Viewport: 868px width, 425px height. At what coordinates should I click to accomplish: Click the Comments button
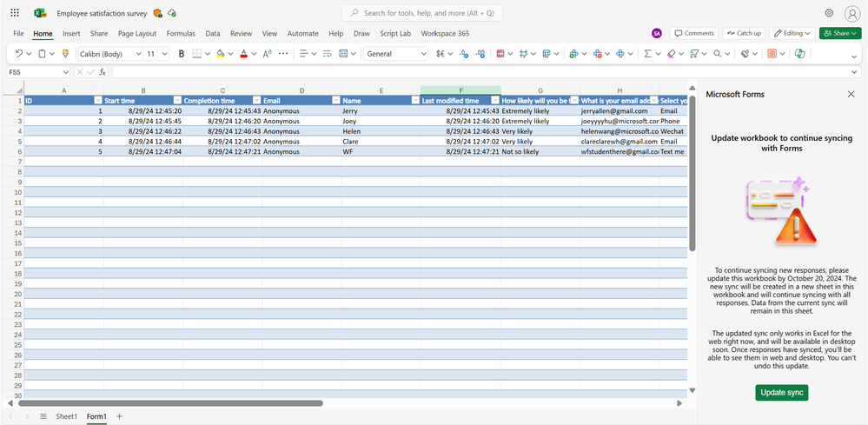[x=694, y=33]
